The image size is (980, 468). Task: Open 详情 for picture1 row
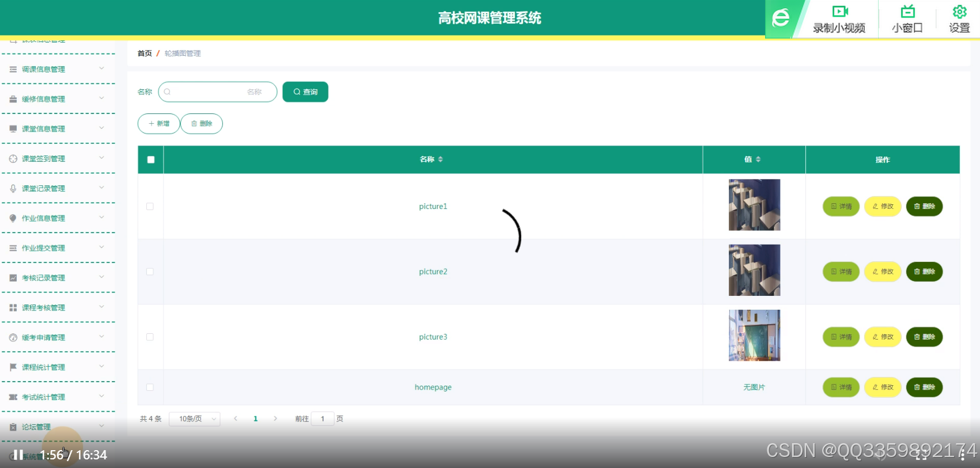click(x=841, y=206)
